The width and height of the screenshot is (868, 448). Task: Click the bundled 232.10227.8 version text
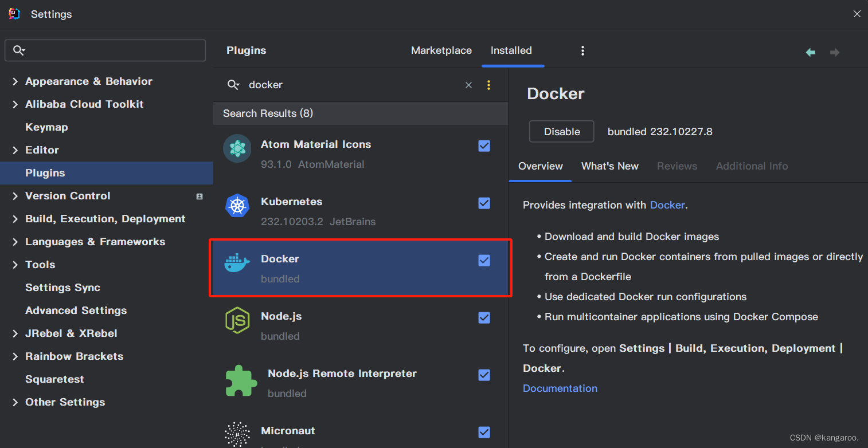tap(660, 132)
